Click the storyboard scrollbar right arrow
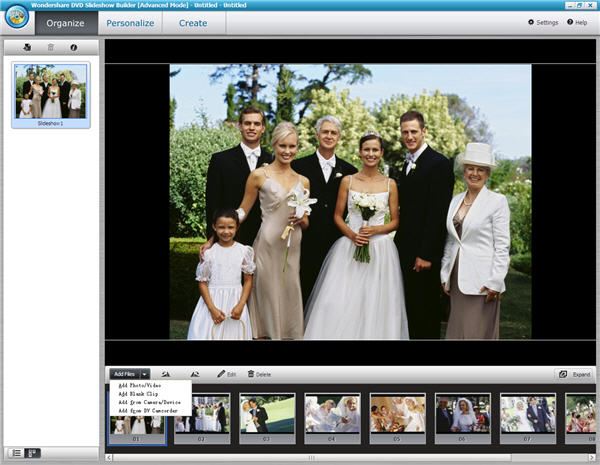Image resolution: width=600 pixels, height=465 pixels. tap(592, 458)
